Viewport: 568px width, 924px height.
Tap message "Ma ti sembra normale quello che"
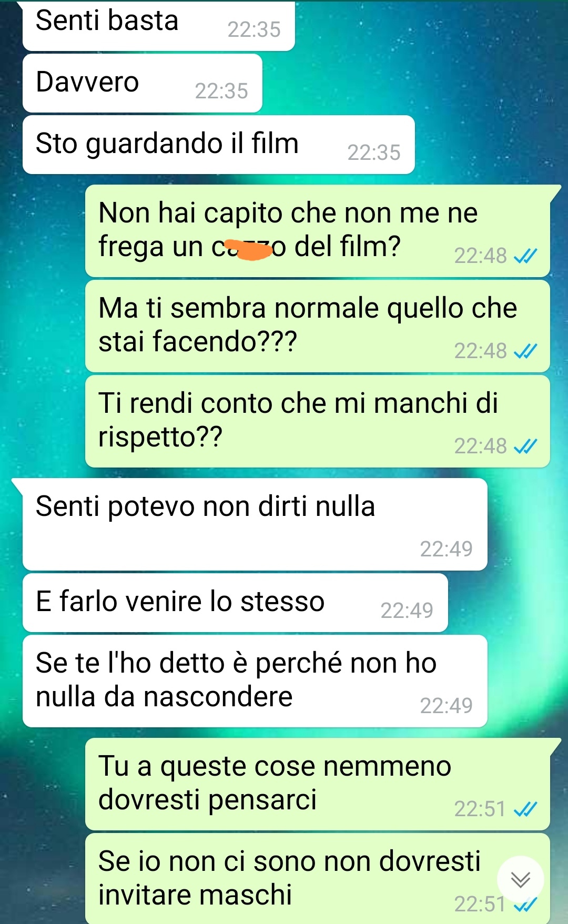coord(318,326)
